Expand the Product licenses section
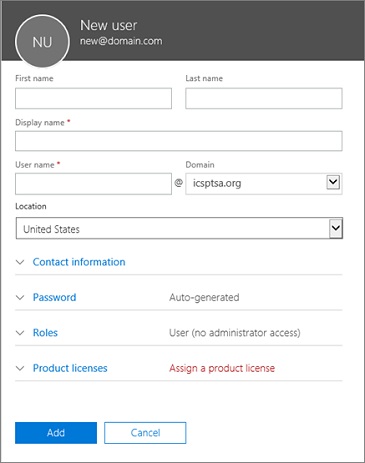This screenshot has width=365, height=463. pyautogui.click(x=70, y=368)
